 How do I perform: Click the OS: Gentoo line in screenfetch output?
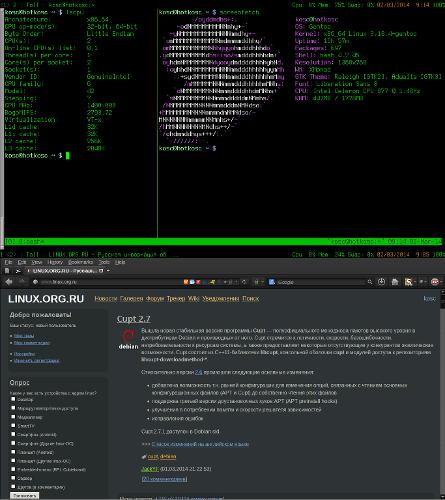tap(312, 27)
